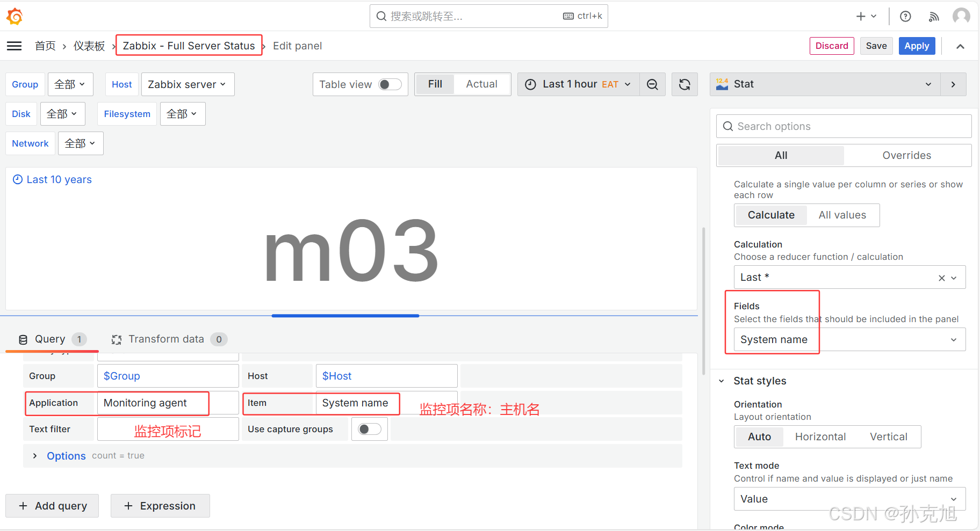Set orientation to Horizontal
The height and width of the screenshot is (531, 980).
[820, 437]
